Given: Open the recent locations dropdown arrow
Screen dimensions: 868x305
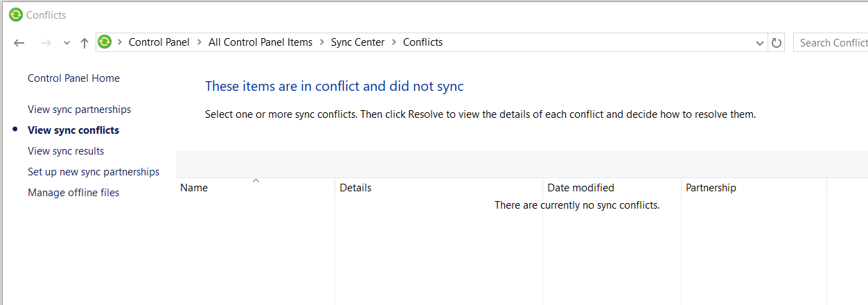Looking at the screenshot, I should (x=67, y=43).
